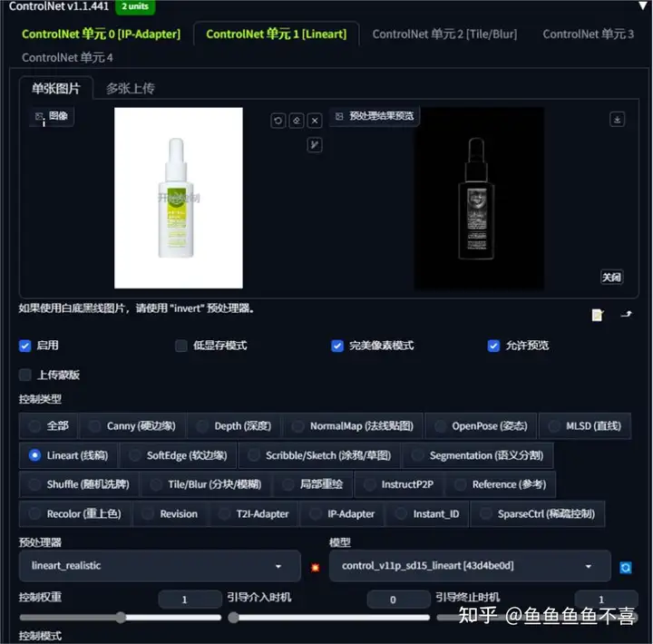Remove the uploaded image with X icon
The width and height of the screenshot is (653, 644).
point(315,121)
